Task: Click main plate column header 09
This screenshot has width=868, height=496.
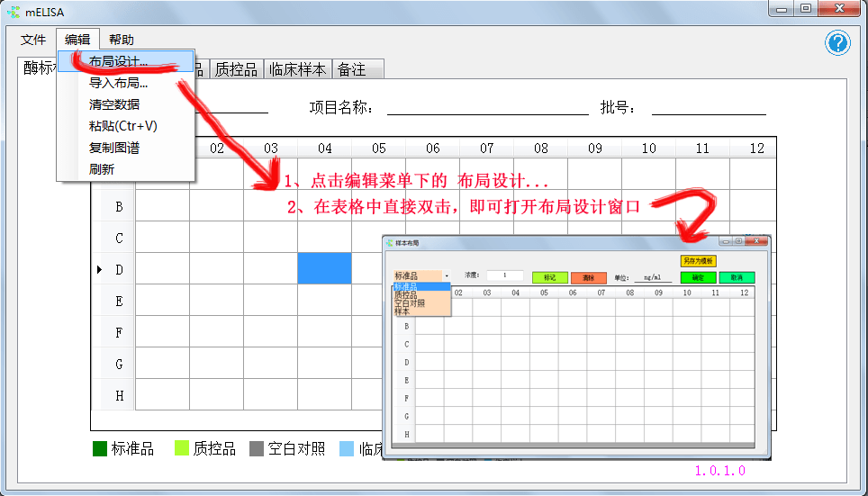Action: (x=594, y=148)
